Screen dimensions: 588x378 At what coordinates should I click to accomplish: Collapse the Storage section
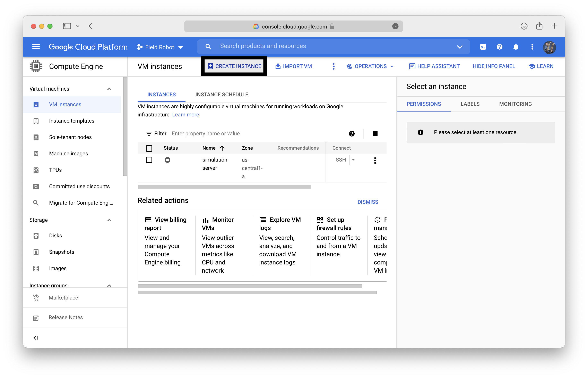pos(109,220)
